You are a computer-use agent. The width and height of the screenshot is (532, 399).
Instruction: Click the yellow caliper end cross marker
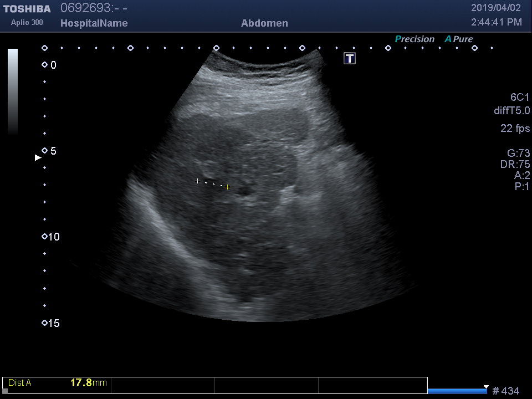[227, 187]
